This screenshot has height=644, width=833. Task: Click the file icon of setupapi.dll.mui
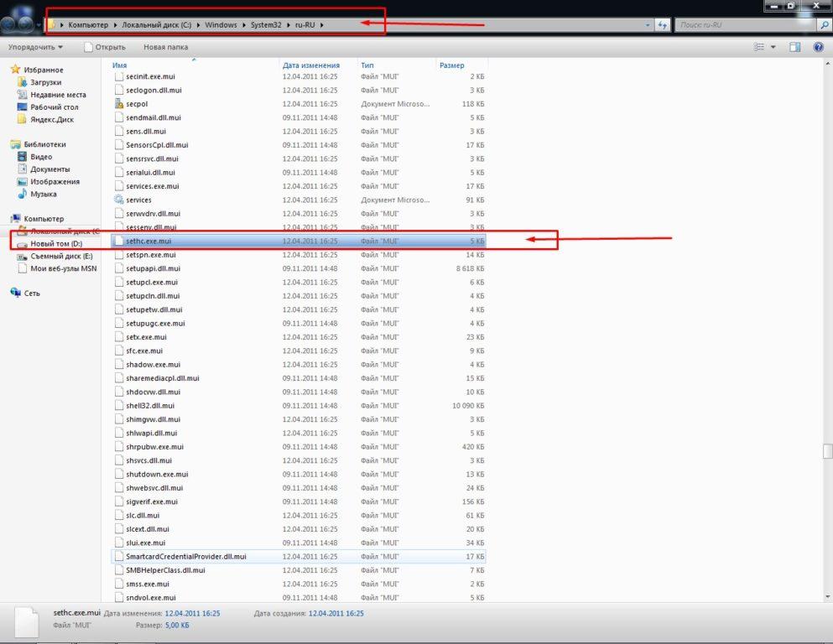click(119, 268)
